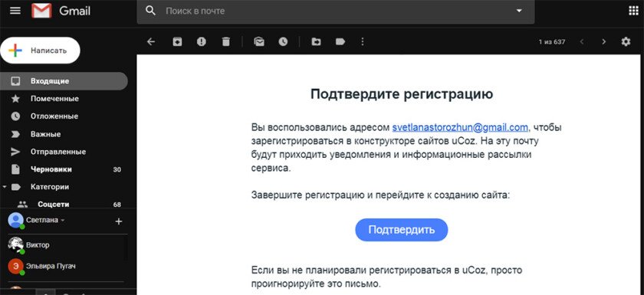Go to the previous email chevron
644x295 pixels.
pyautogui.click(x=582, y=41)
